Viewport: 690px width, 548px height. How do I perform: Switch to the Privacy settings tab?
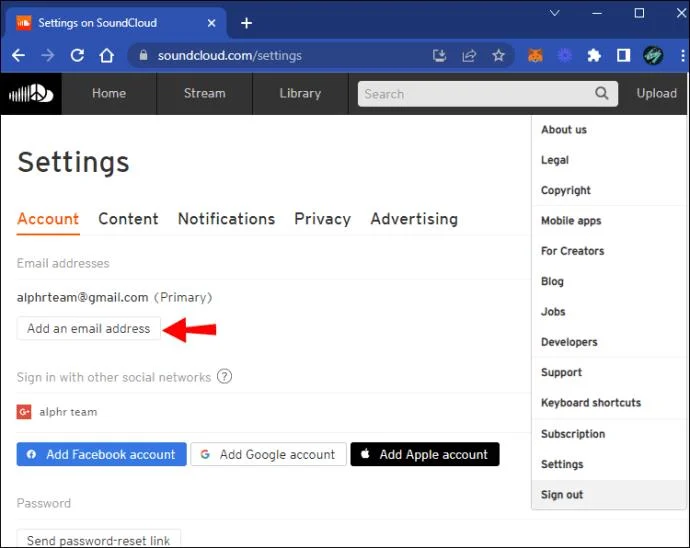point(323,219)
